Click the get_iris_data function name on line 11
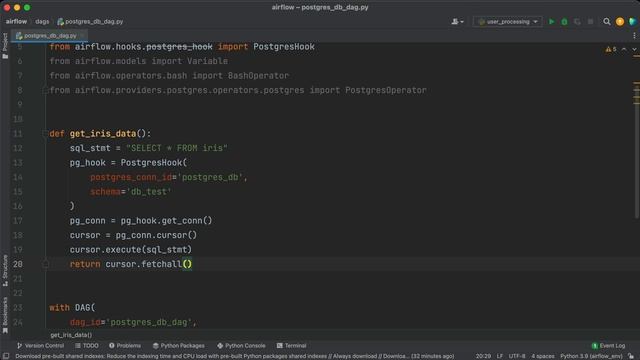Image resolution: width=640 pixels, height=360 pixels. [102, 133]
